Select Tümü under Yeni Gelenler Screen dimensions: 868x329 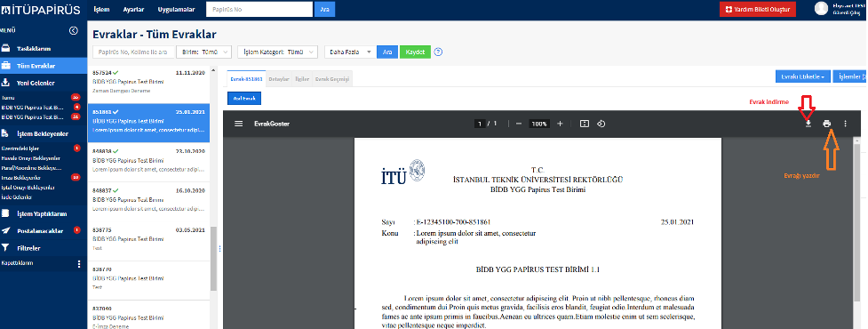click(8, 98)
